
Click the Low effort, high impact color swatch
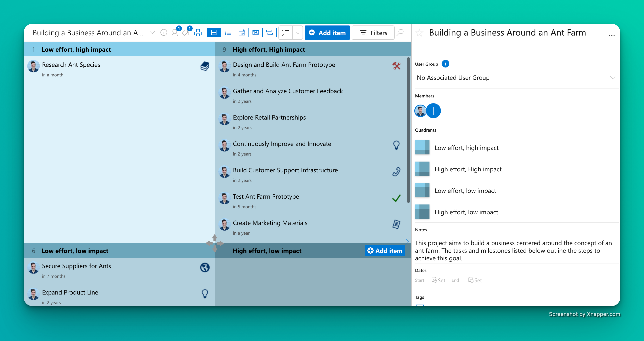coord(422,147)
